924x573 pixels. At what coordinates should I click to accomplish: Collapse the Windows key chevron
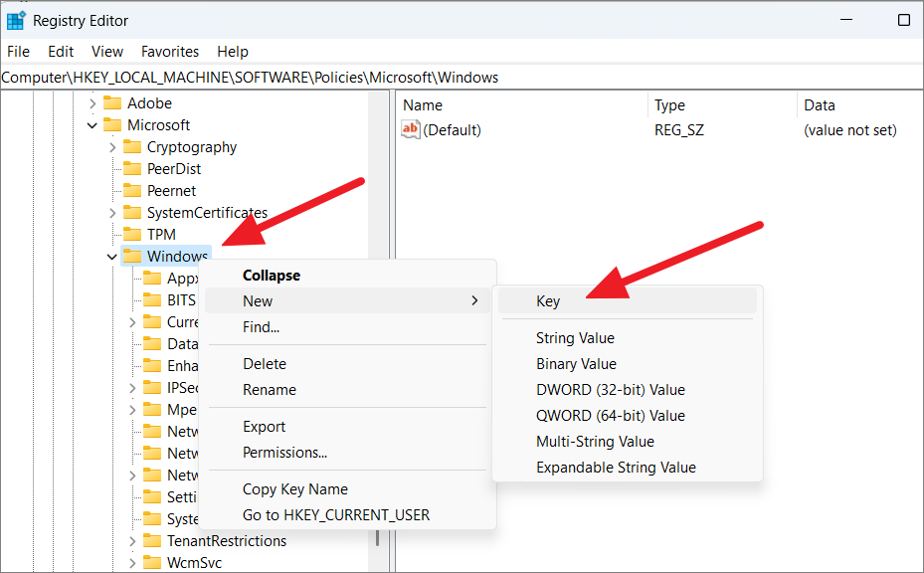112,257
